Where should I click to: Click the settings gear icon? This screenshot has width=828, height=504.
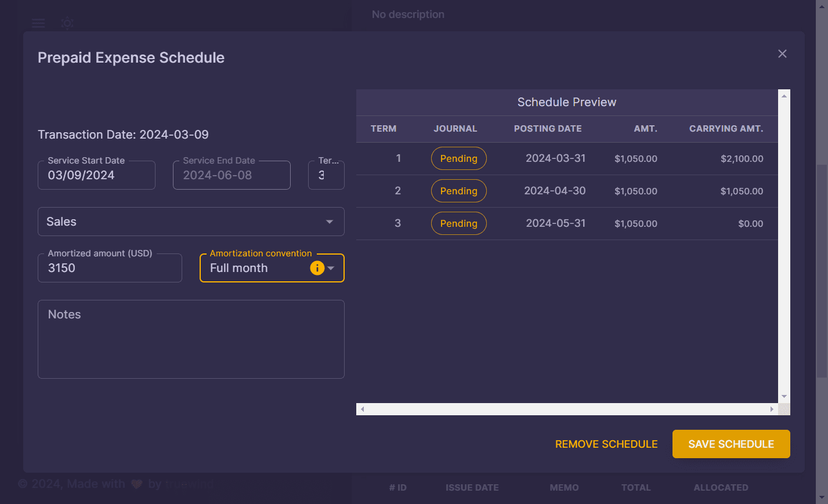pyautogui.click(x=67, y=23)
